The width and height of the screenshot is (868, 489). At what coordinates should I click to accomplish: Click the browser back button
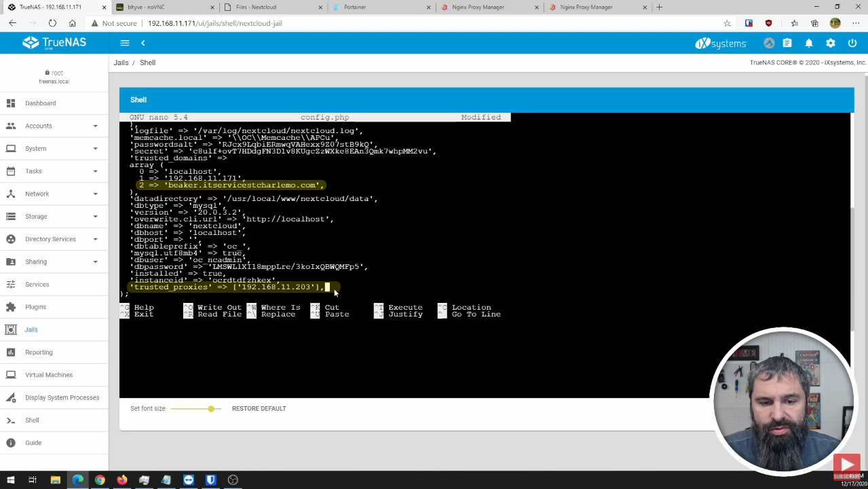click(x=12, y=23)
